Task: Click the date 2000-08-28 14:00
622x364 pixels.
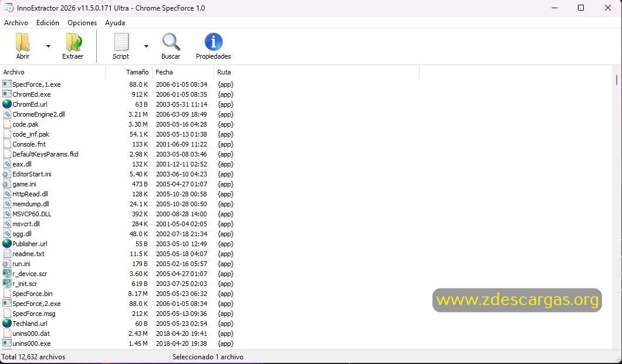Action: [x=181, y=214]
